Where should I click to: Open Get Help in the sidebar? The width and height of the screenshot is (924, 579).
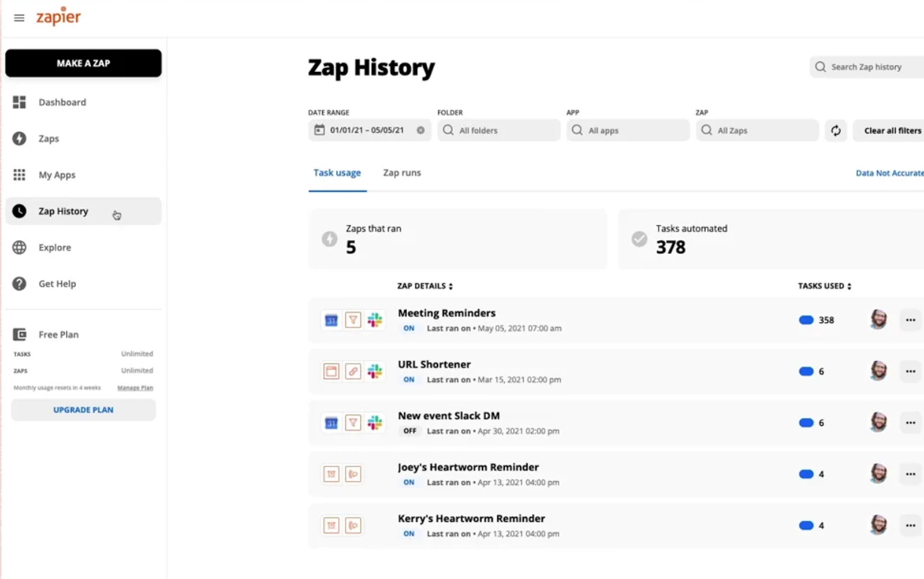point(83,284)
